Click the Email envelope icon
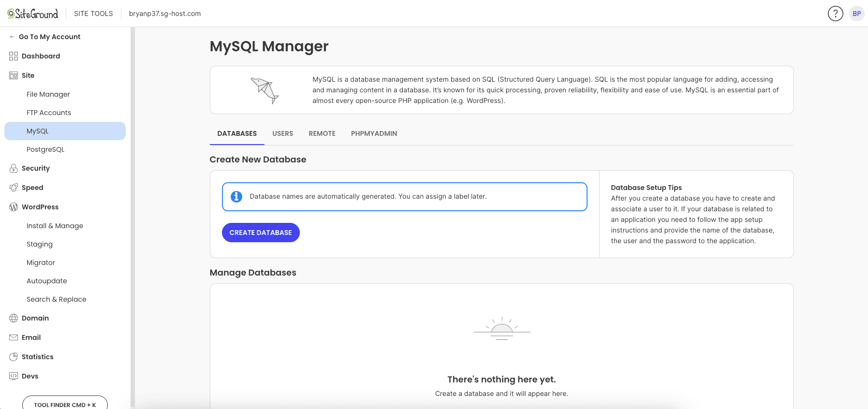Image resolution: width=868 pixels, height=409 pixels. [14, 337]
